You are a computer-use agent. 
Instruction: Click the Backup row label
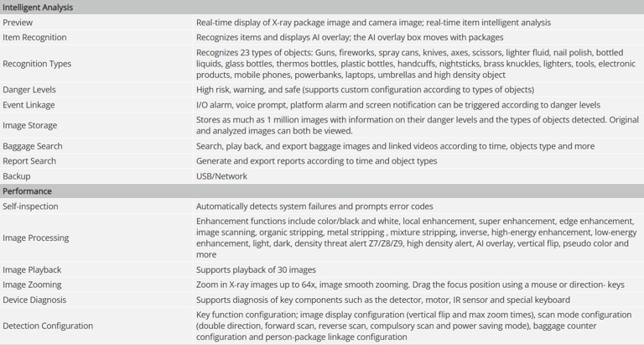(x=16, y=176)
